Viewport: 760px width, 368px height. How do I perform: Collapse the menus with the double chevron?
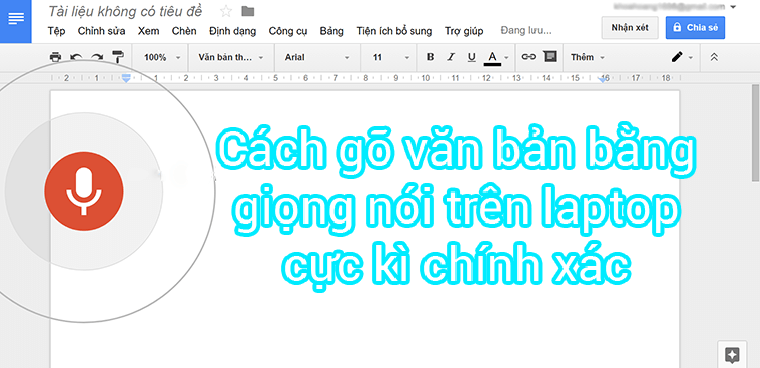(713, 57)
